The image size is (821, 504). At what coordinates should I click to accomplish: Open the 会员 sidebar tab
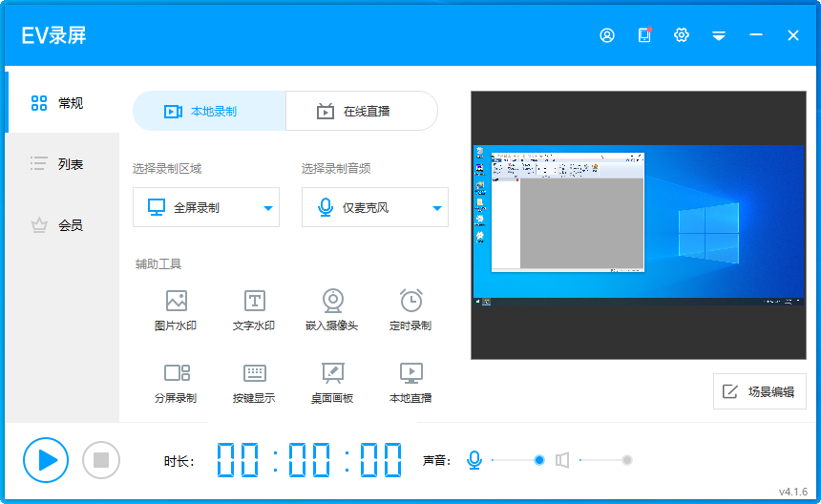62,225
